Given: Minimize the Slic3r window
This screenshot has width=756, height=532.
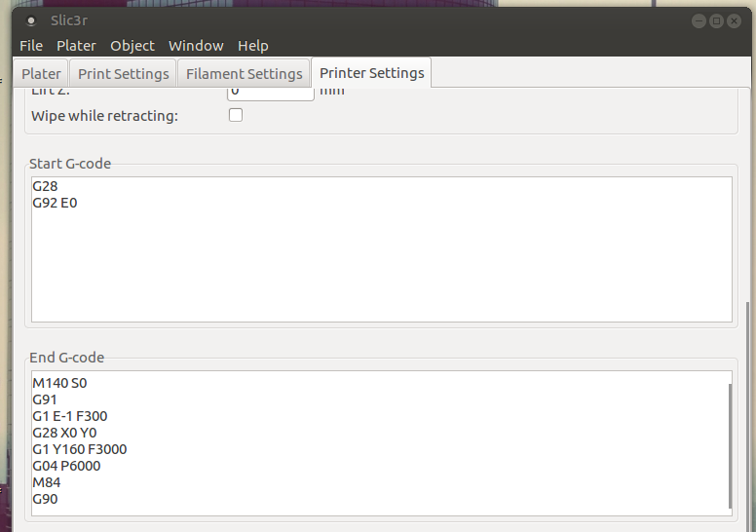Looking at the screenshot, I should click(x=699, y=20).
